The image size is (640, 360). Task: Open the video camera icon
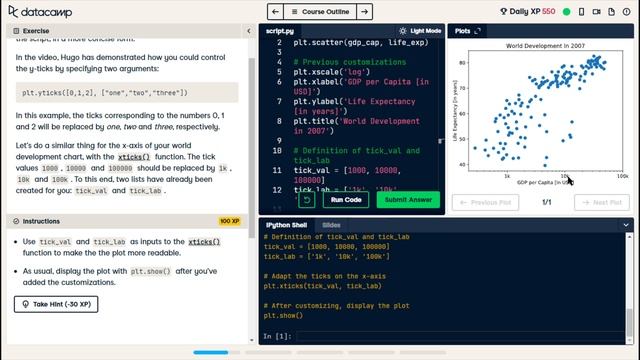coord(596,12)
